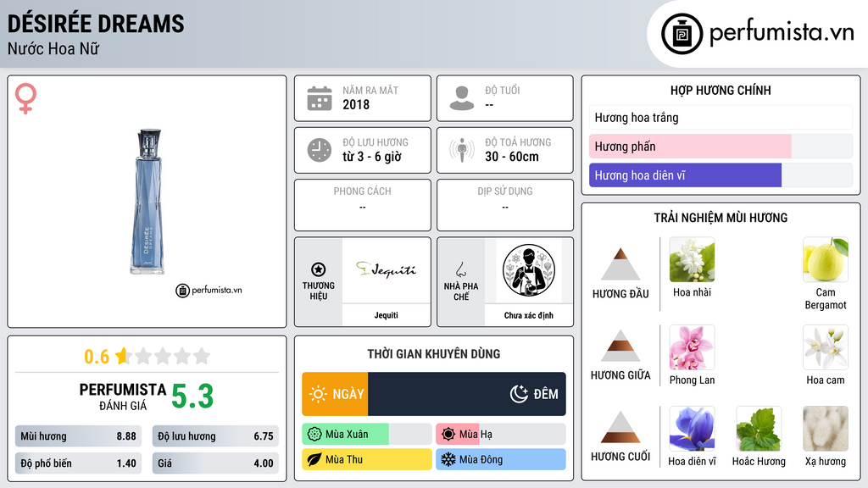Click the sun icon for Mùa Hạ
The height and width of the screenshot is (488, 868).
tap(448, 435)
